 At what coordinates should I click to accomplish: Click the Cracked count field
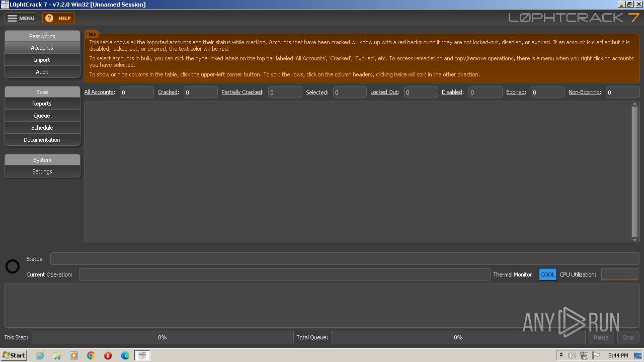(201, 92)
